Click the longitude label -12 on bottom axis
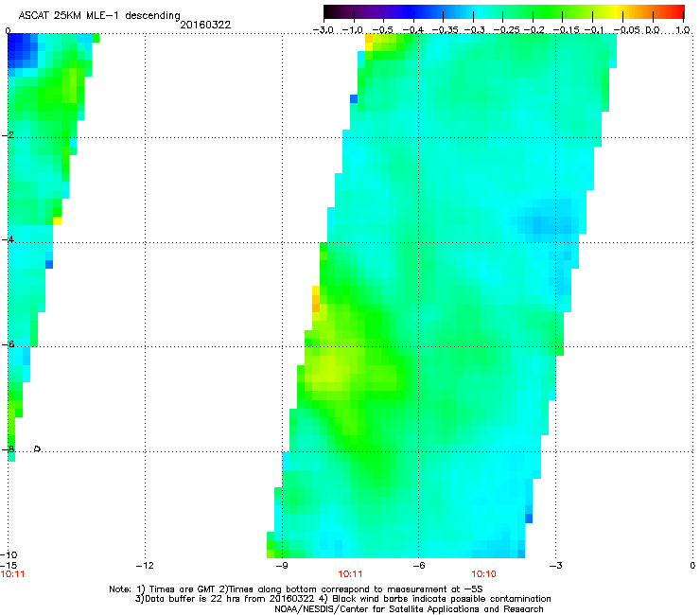 pos(145,566)
